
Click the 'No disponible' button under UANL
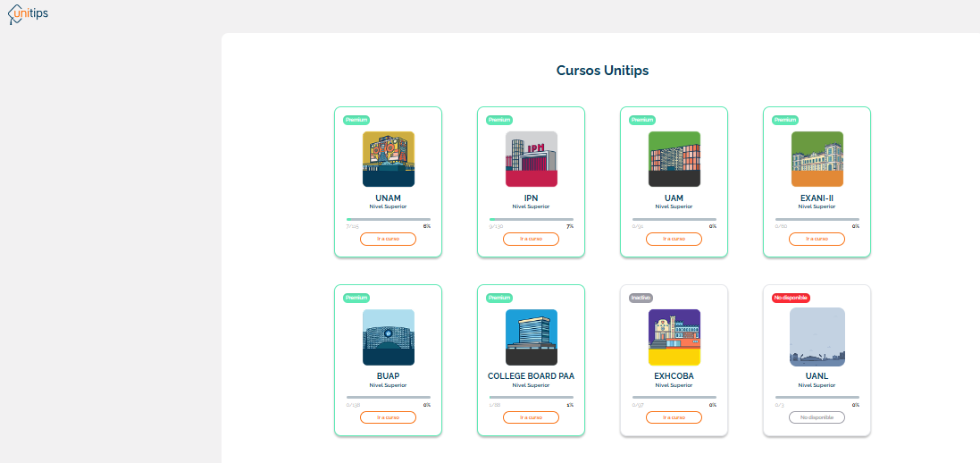[x=817, y=417]
